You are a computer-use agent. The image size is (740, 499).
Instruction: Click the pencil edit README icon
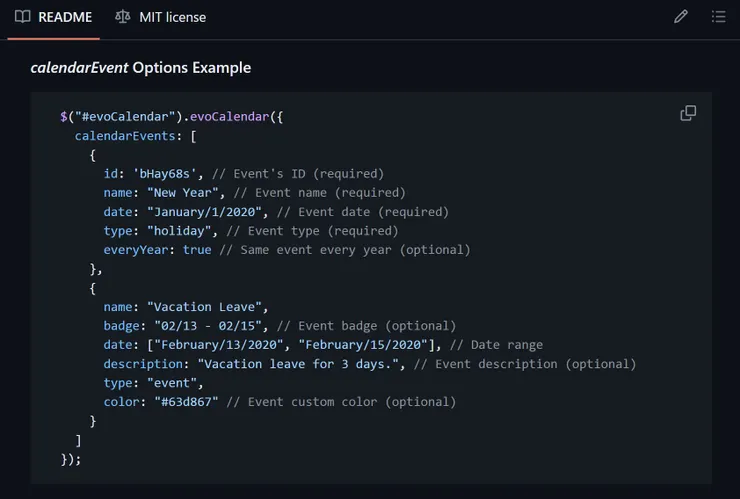tap(681, 17)
